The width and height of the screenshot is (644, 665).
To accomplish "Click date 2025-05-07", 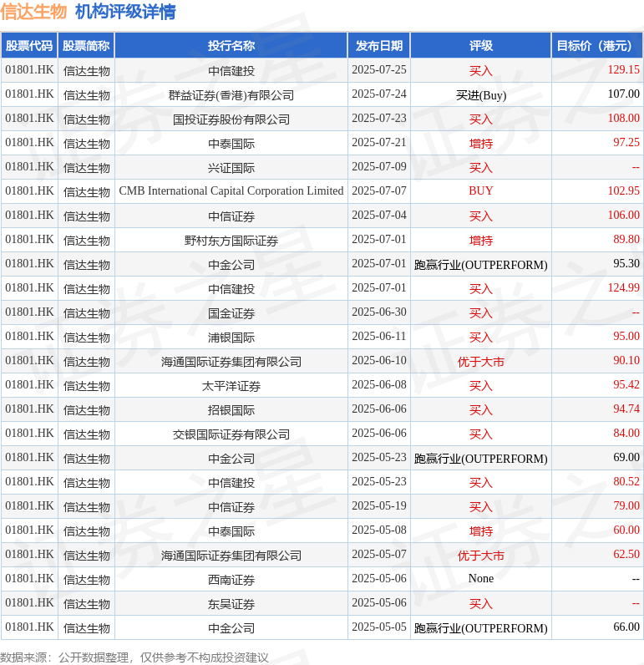I will [x=379, y=554].
